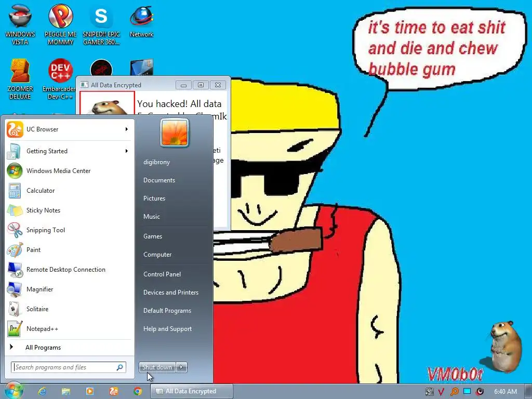Click the UC Browser icon in Start menu

[x=15, y=129]
